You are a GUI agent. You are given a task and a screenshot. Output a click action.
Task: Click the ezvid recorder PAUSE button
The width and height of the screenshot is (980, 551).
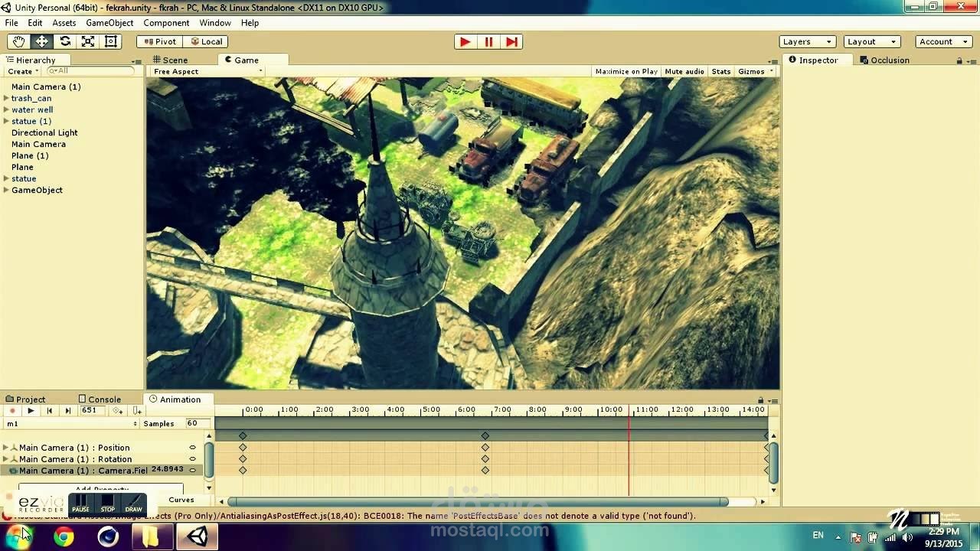coord(80,504)
